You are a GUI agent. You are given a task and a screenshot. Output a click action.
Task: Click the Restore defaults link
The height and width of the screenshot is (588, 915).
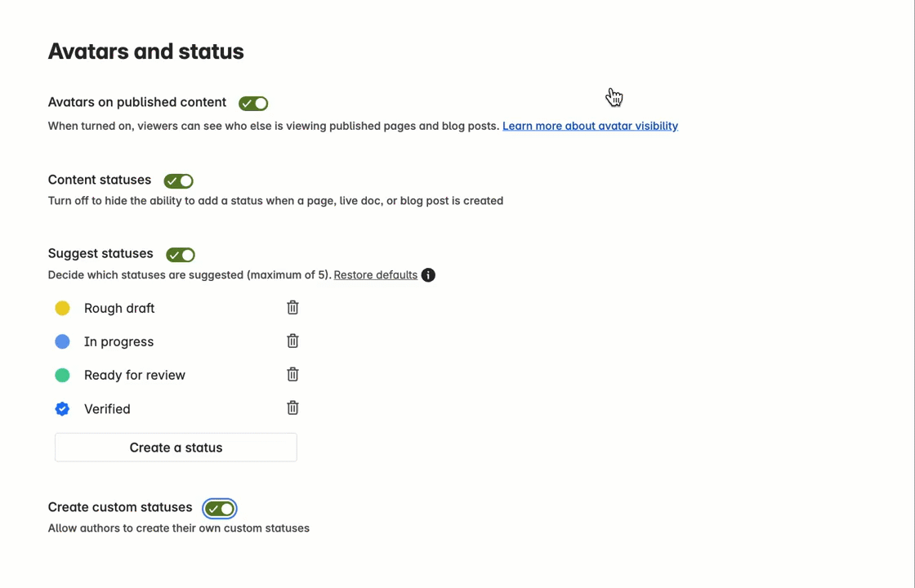375,274
